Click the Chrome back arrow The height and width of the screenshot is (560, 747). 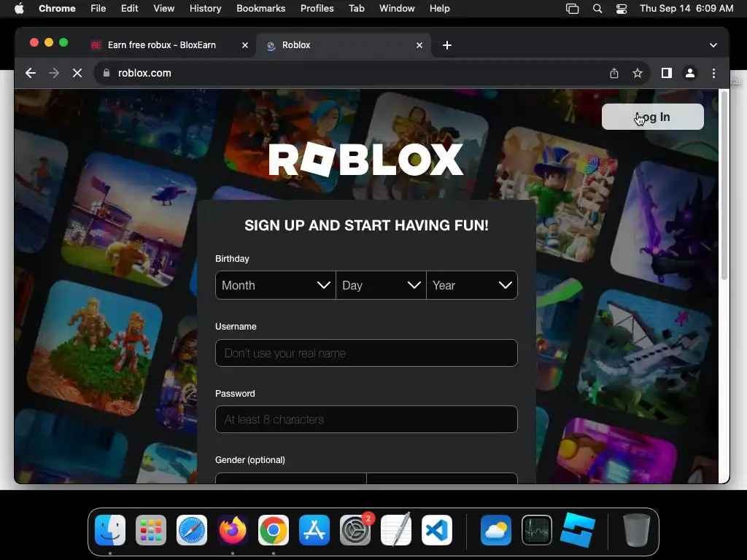[31, 73]
